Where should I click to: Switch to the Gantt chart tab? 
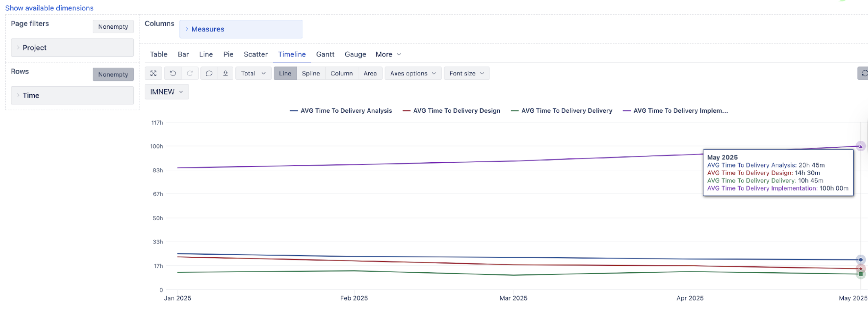[325, 54]
